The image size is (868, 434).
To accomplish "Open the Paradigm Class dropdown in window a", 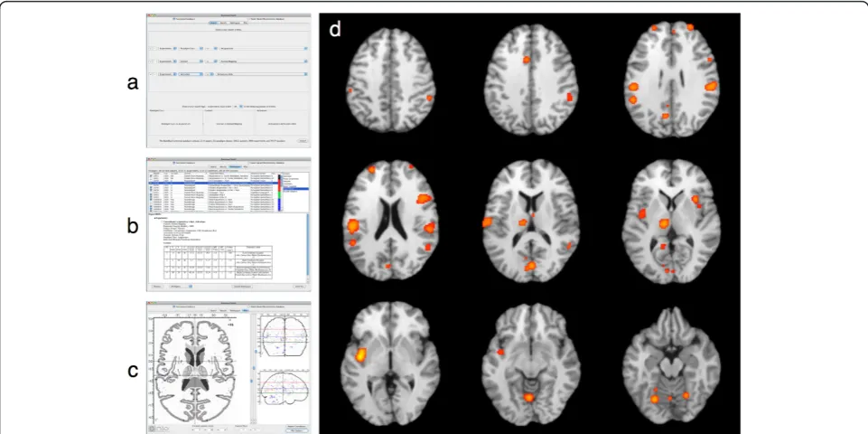I will [191, 48].
